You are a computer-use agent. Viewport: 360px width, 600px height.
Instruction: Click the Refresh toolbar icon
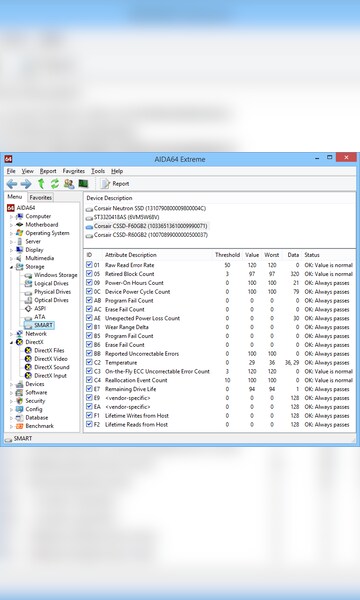point(55,184)
